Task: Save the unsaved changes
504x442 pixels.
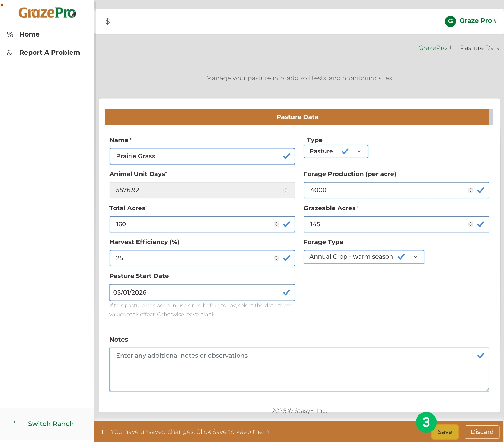Action: pyautogui.click(x=445, y=432)
